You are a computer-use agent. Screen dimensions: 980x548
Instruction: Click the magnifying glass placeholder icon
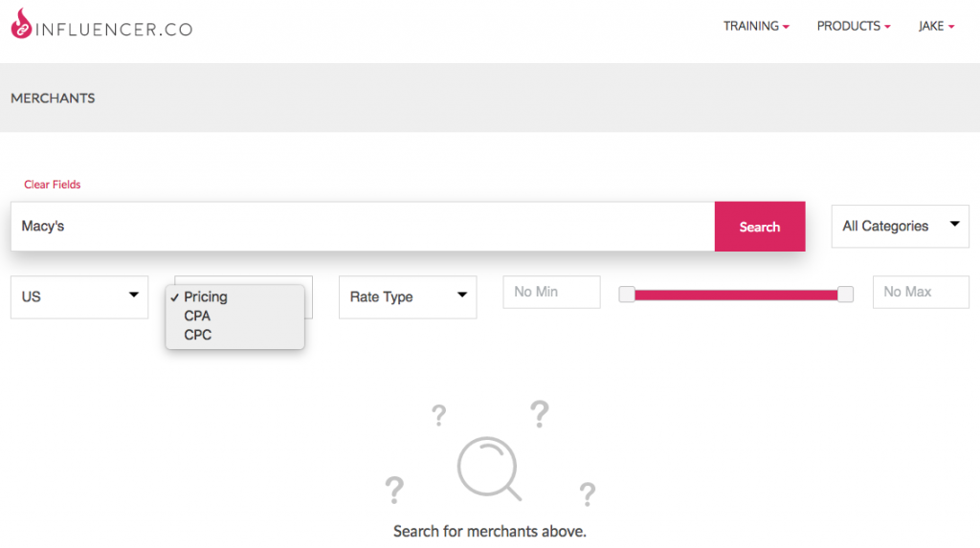[489, 469]
